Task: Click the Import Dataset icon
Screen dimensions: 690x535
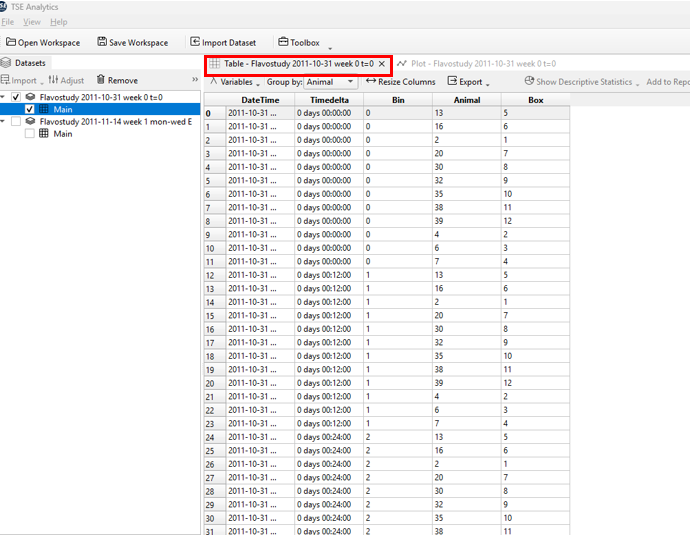Action: click(x=194, y=42)
